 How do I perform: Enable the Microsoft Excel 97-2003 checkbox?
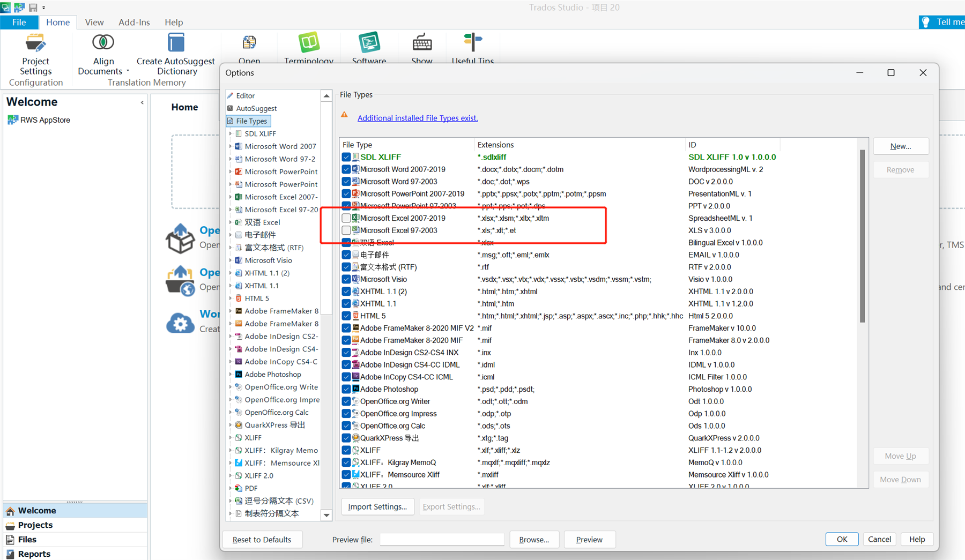346,230
